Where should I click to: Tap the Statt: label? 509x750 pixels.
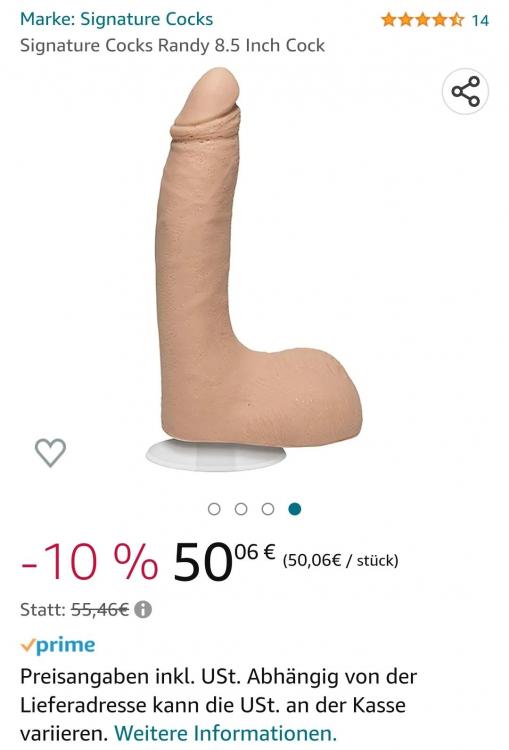tap(43, 609)
